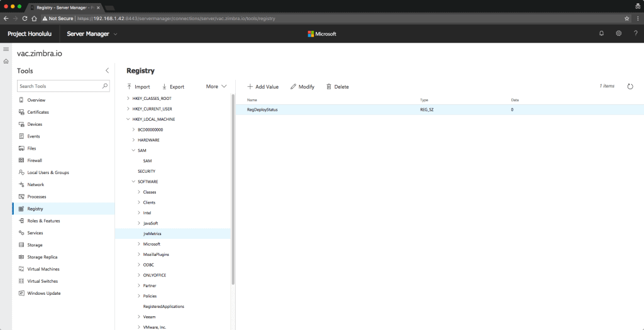Click the Delete button

(338, 87)
